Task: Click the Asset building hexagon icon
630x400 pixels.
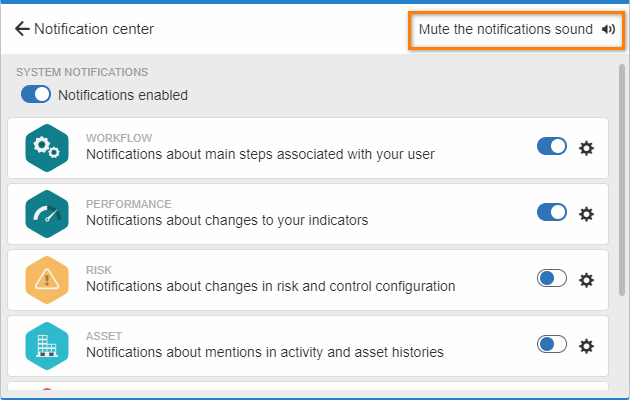Action: tap(47, 346)
